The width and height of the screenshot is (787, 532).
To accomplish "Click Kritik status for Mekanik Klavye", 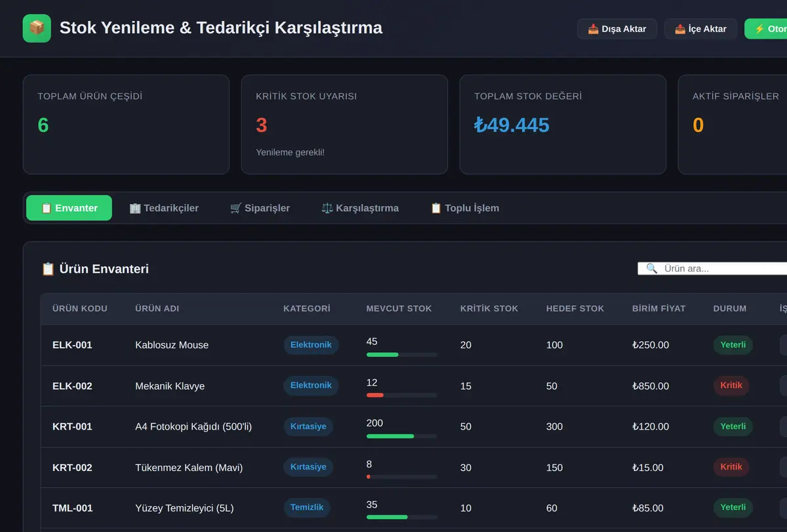I will [x=731, y=386].
